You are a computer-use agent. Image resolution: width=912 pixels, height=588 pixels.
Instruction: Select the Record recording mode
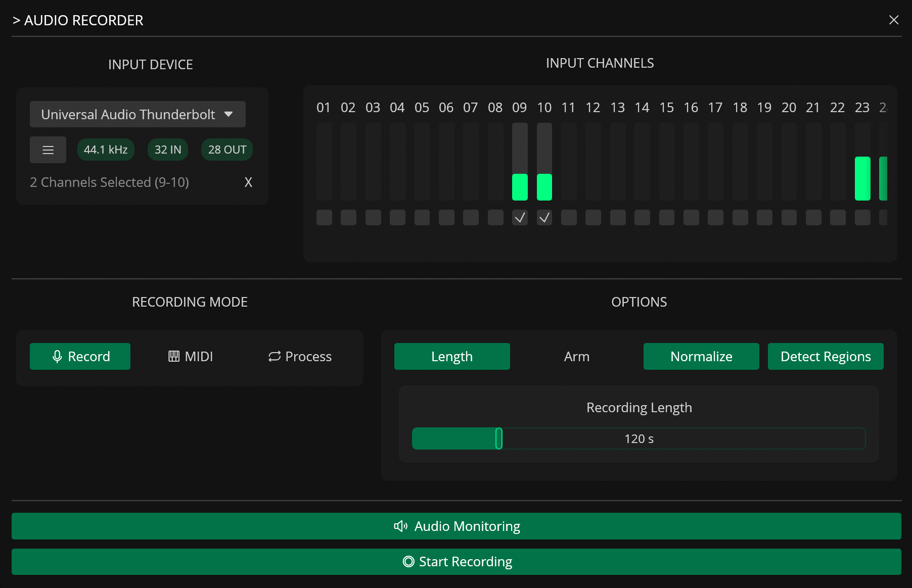[80, 356]
